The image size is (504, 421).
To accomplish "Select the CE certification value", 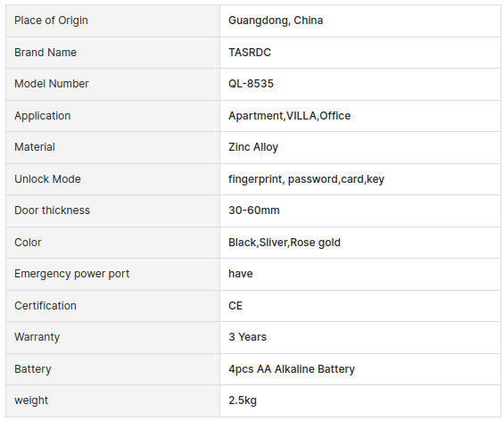I will point(235,306).
